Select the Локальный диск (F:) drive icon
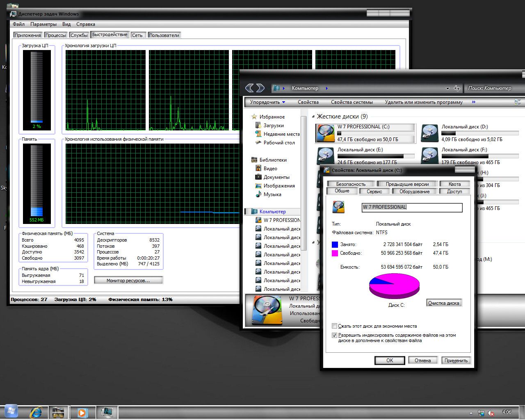Viewport: 525px width, 420px height. [430, 155]
